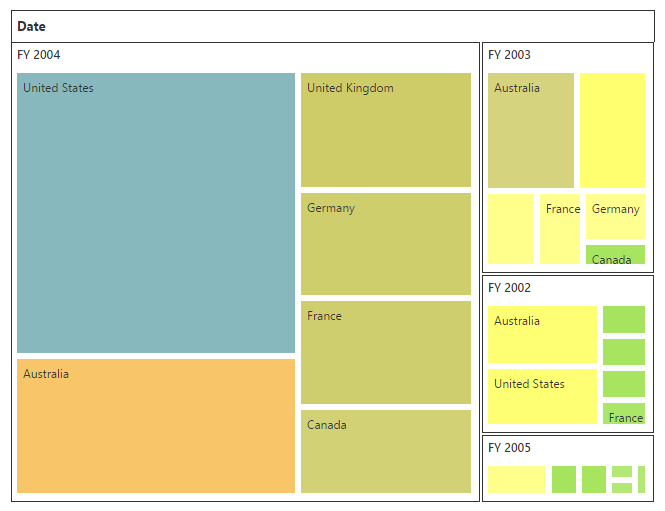This screenshot has height=511, width=665.
Task: Select the Canada tile in FY 2004
Action: [x=385, y=450]
